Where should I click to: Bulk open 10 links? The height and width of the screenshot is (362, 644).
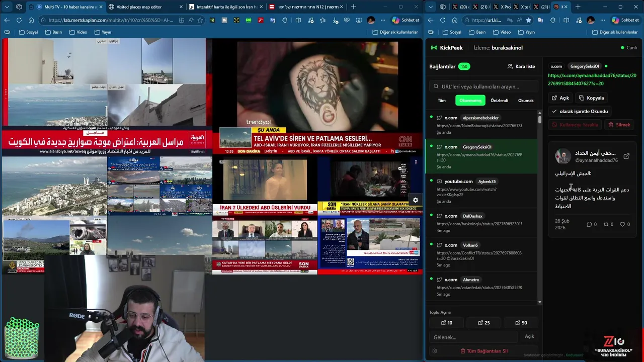point(446,323)
